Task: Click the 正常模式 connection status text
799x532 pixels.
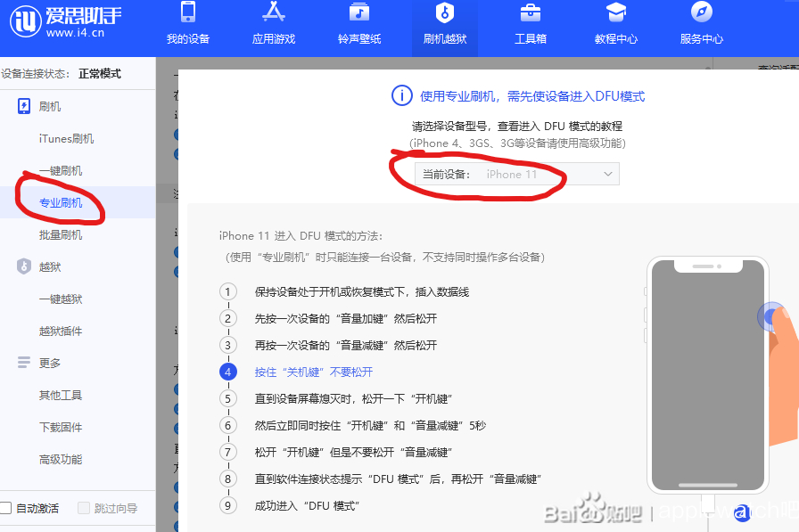Action: (100, 74)
